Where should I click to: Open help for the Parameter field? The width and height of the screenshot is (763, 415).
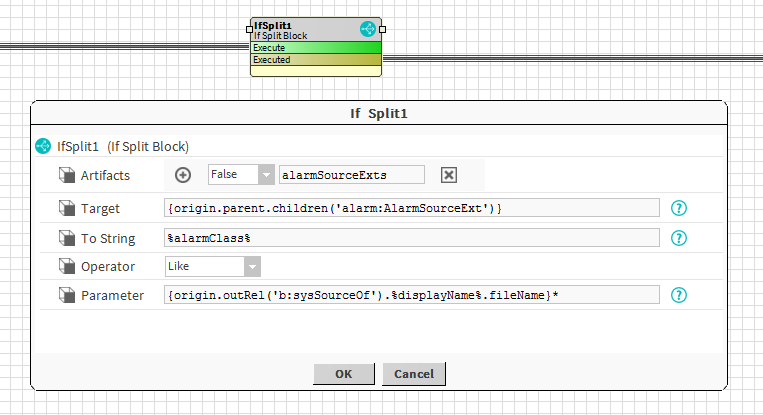pos(680,295)
